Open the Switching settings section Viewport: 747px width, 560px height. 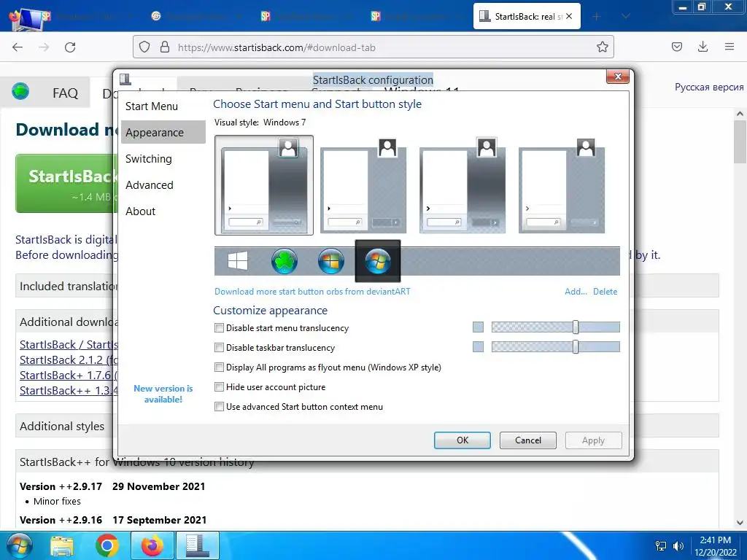149,158
